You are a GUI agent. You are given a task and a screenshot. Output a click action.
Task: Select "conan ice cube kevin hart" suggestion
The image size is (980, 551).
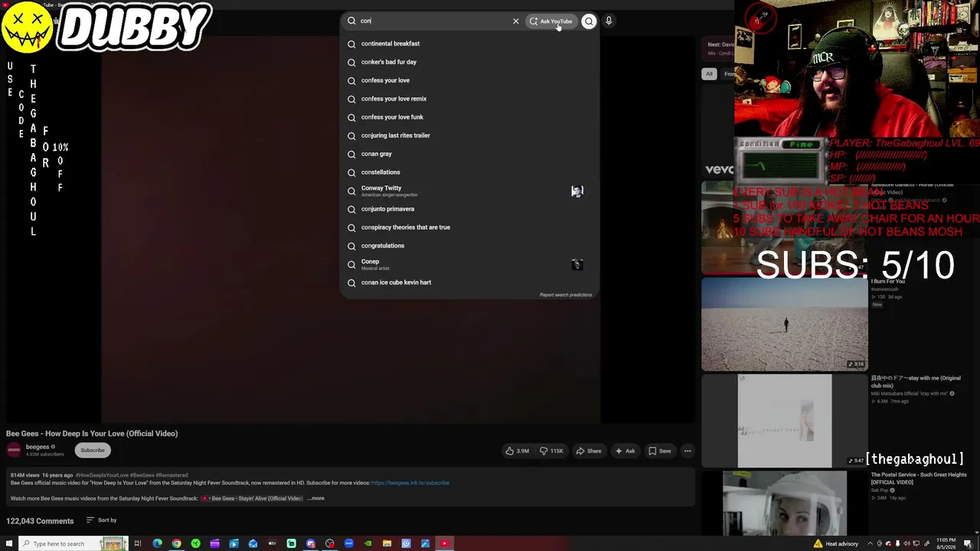point(469,282)
